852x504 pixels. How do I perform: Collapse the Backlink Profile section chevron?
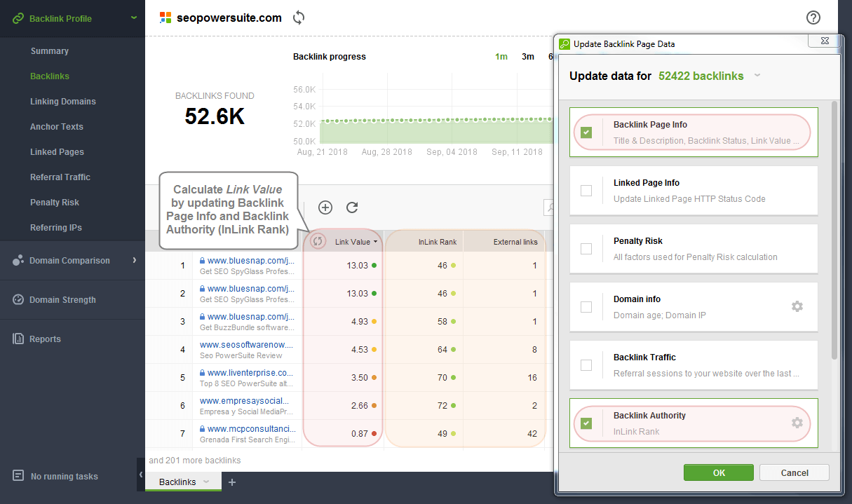coord(134,18)
